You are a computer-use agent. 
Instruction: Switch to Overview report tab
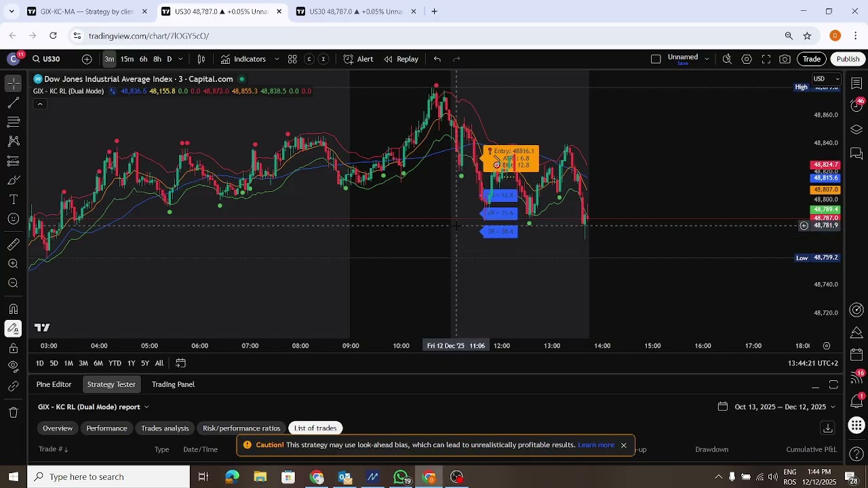pos(58,428)
